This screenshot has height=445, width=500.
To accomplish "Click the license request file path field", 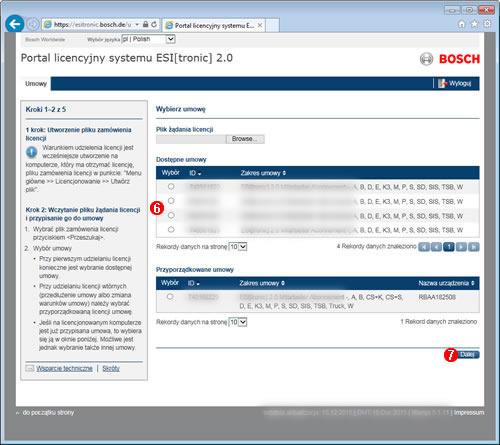I will 191,139.
